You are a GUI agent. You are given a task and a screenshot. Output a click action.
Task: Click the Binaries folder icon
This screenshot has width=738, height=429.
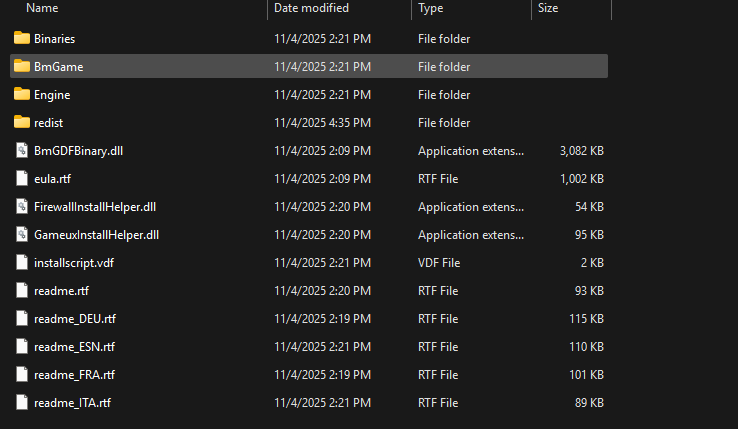coord(22,38)
